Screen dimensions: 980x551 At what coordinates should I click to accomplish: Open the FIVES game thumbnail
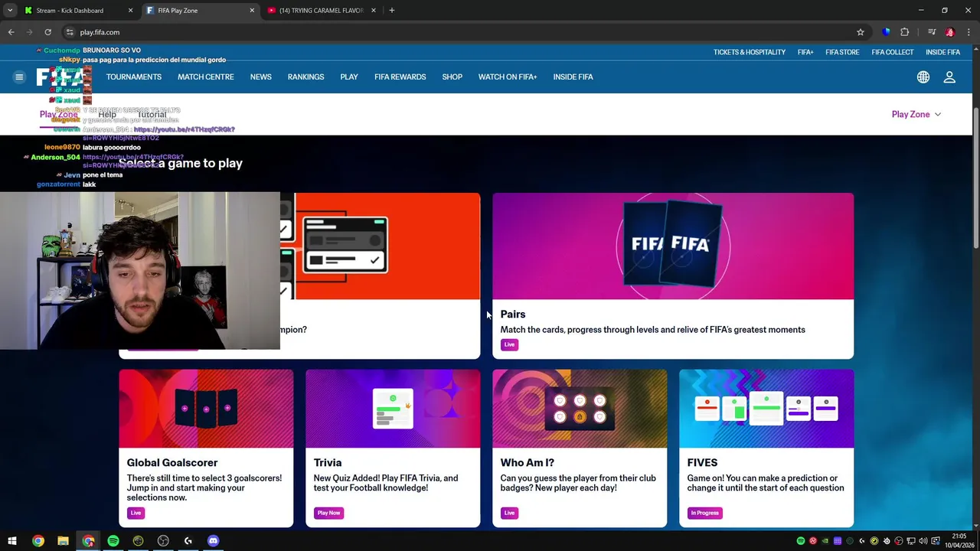766,409
